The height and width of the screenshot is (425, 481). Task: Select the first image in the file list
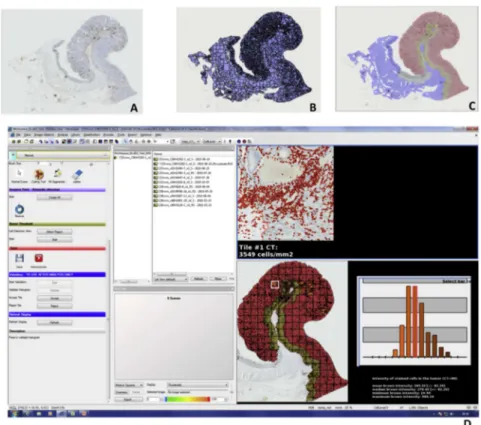(183, 159)
